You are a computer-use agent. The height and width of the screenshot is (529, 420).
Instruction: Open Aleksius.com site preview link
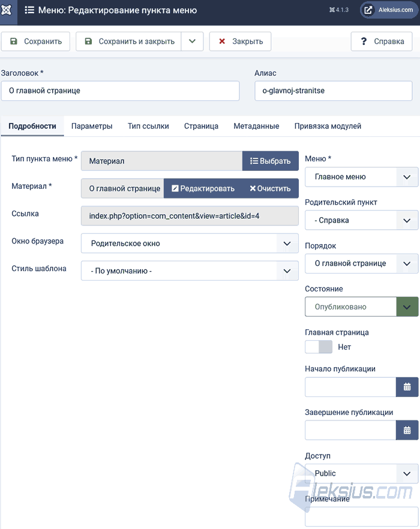[x=389, y=10]
